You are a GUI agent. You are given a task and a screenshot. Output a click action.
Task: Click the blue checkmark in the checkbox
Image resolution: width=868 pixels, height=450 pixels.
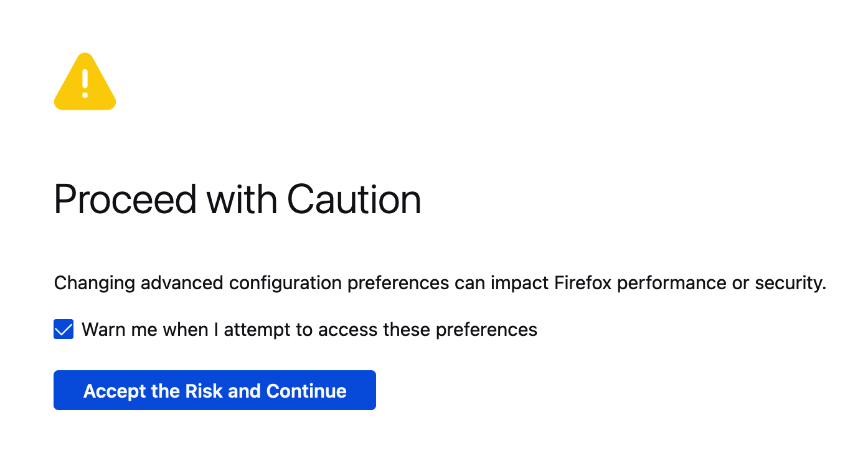tap(64, 330)
